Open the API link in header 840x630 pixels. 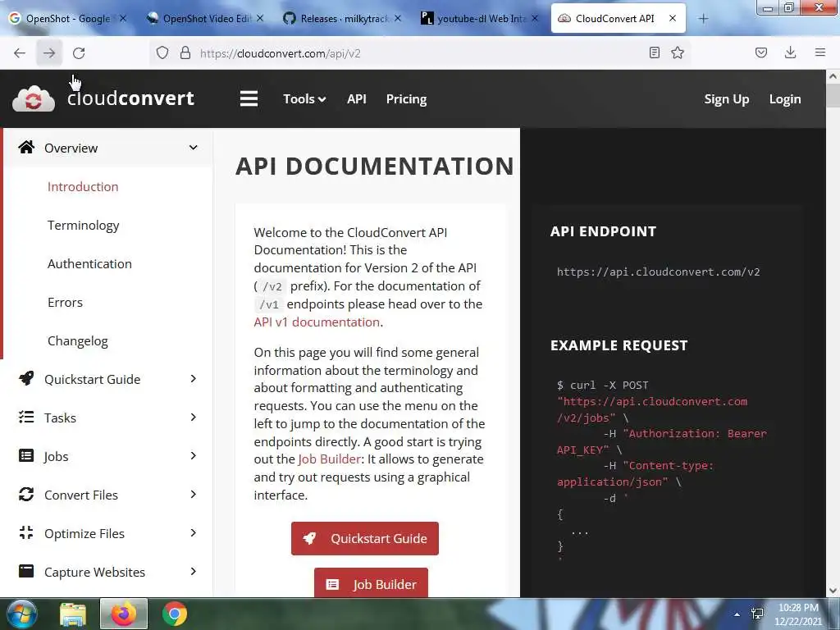(x=357, y=99)
